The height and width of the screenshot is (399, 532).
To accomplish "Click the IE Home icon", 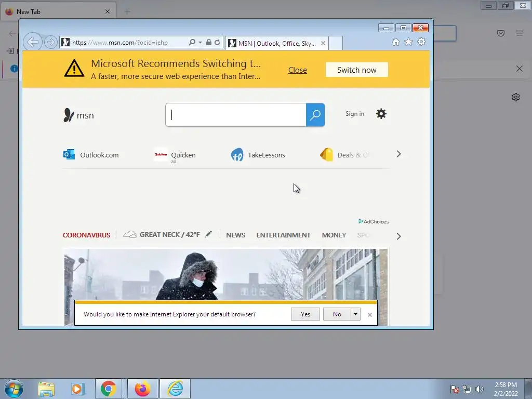I will tap(395, 42).
